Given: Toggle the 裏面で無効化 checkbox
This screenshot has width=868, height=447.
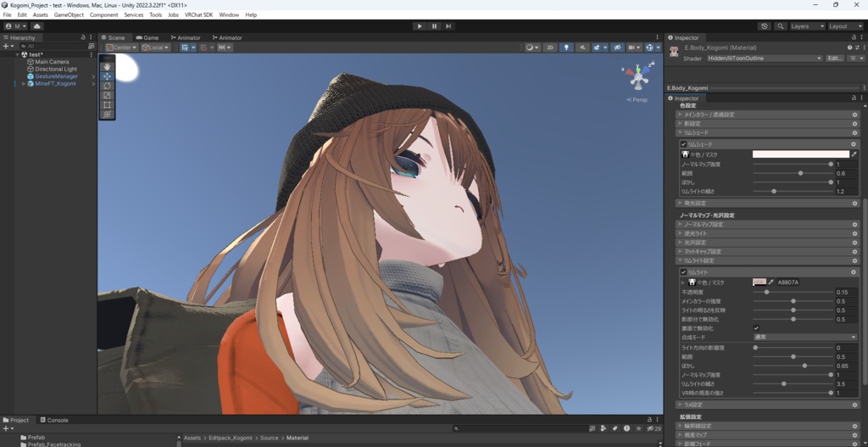Looking at the screenshot, I should click(756, 328).
